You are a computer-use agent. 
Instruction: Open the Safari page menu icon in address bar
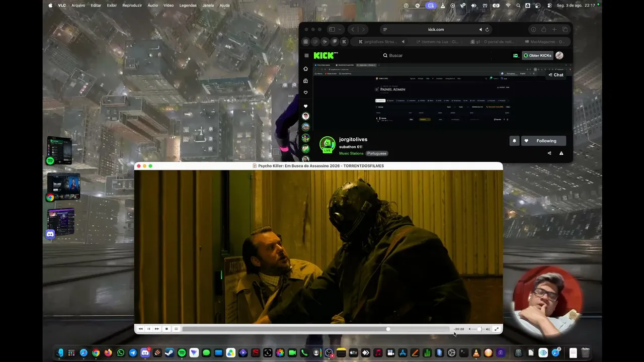(x=385, y=30)
